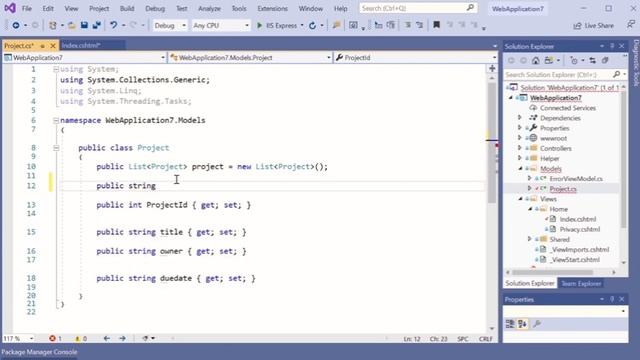This screenshot has height=360, width=640.
Task: Open the Analyze menu
Action: tap(209, 8)
